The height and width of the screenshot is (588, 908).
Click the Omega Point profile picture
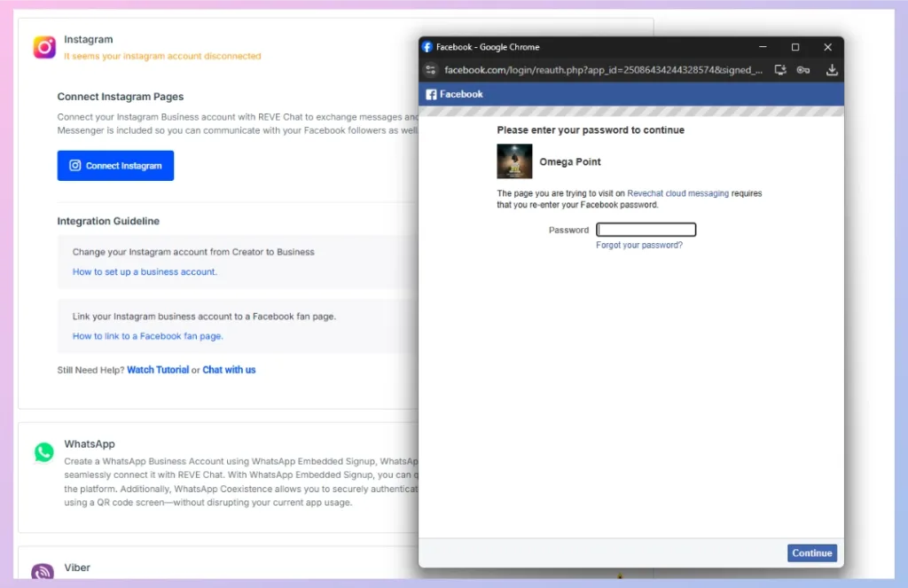coord(514,161)
